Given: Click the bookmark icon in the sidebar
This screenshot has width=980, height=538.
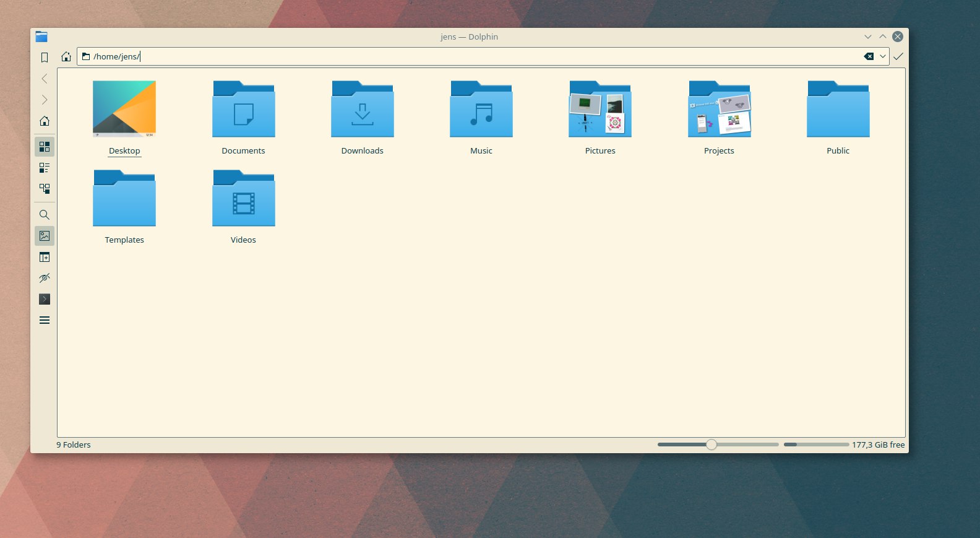Looking at the screenshot, I should click(x=45, y=58).
